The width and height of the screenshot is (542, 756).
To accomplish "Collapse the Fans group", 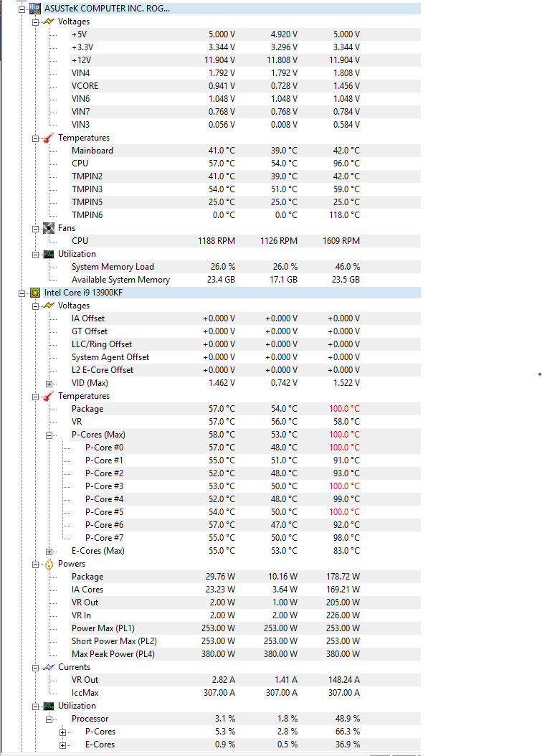I will (x=35, y=229).
